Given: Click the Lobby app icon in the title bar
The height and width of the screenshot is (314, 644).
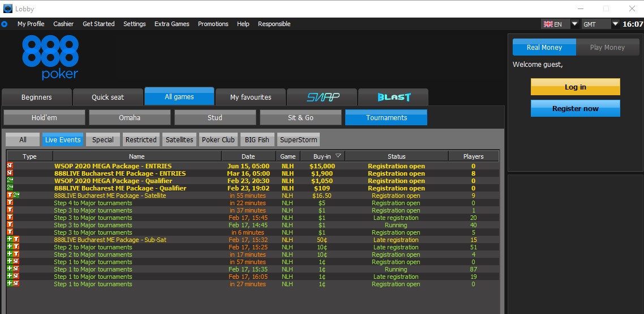Looking at the screenshot, I should [x=8, y=9].
